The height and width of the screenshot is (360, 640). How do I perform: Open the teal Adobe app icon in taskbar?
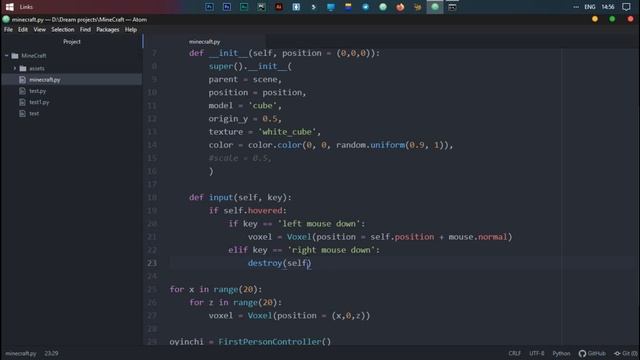coord(244,7)
